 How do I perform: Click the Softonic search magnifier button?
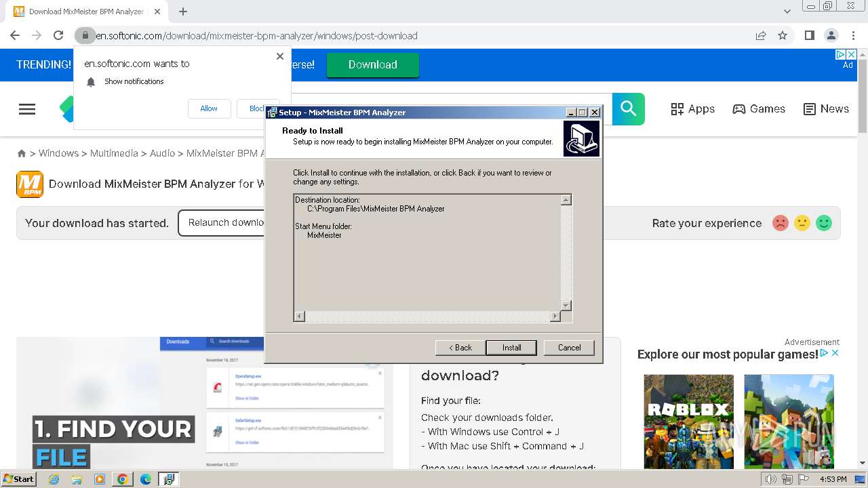[x=629, y=108]
